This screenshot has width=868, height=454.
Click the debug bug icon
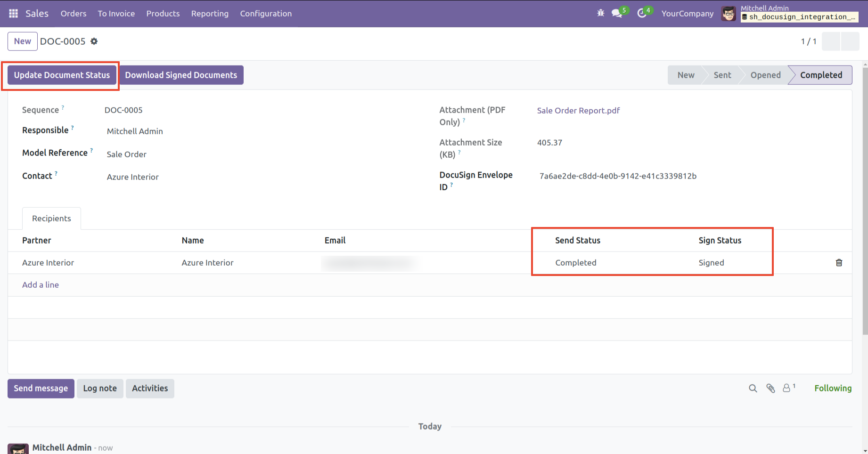[x=600, y=13]
